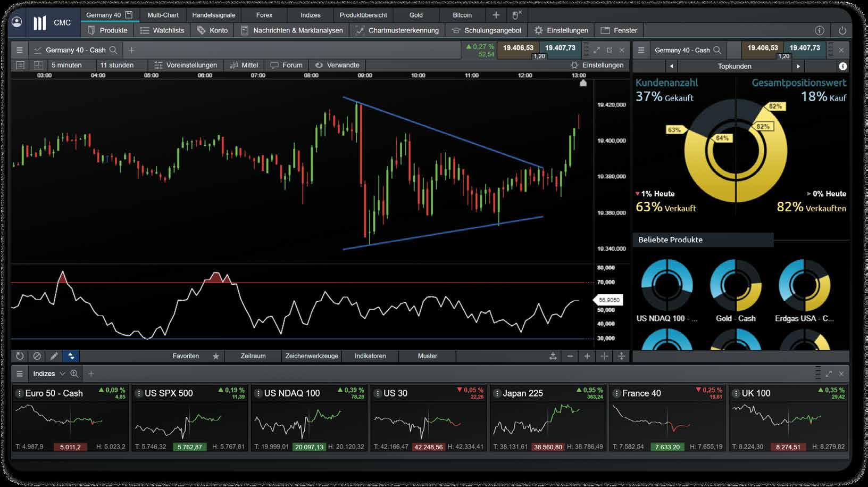Search product in the client sentiment panel
This screenshot has height=487, width=868.
pos(717,50)
